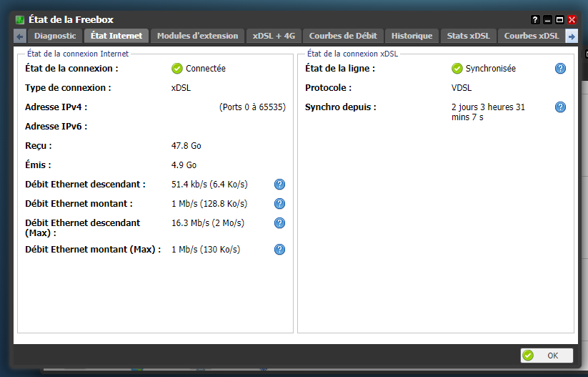Click the '16.3 Mb/s (2 Mo/s)' value

208,223
